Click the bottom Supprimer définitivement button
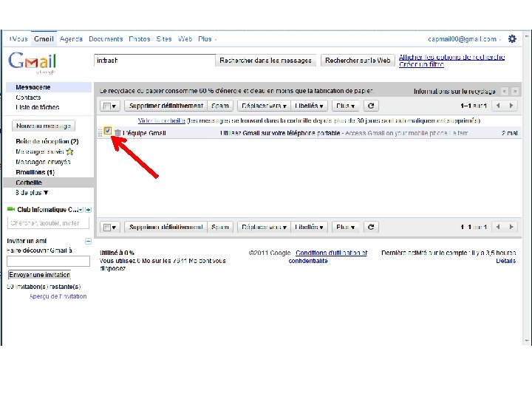 [x=166, y=227]
